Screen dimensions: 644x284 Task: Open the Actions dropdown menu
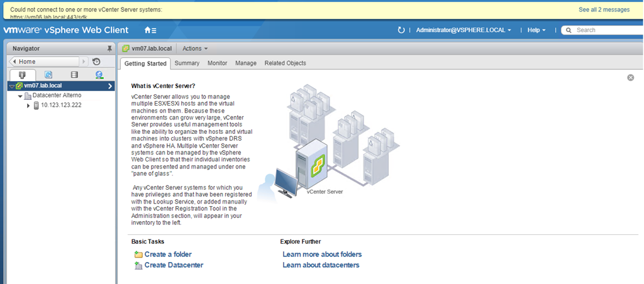(x=194, y=48)
